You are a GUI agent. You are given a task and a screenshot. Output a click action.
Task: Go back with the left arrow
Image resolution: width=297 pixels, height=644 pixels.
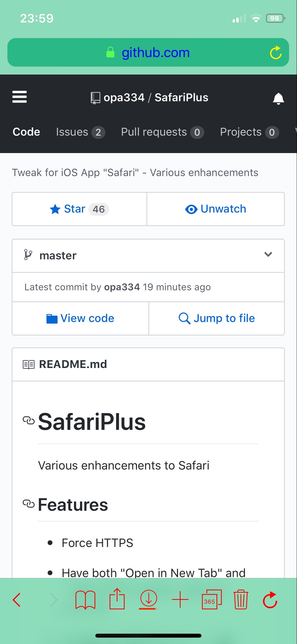pos(16,600)
